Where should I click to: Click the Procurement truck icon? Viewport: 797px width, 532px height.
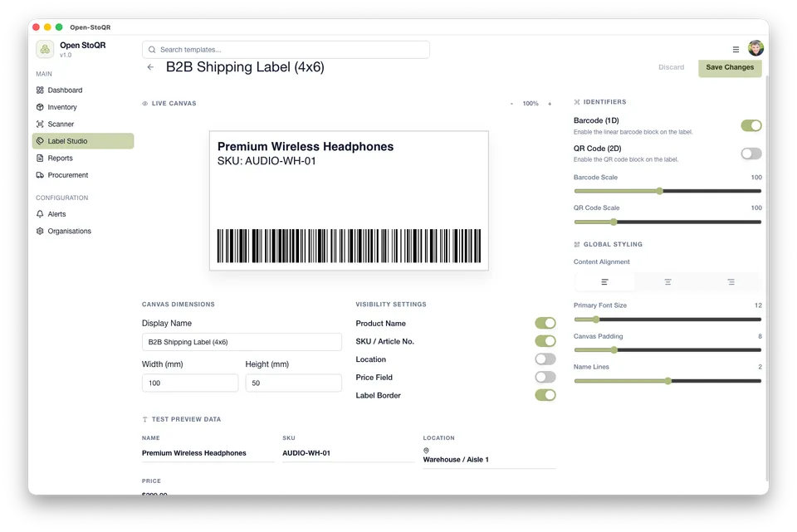tap(40, 175)
